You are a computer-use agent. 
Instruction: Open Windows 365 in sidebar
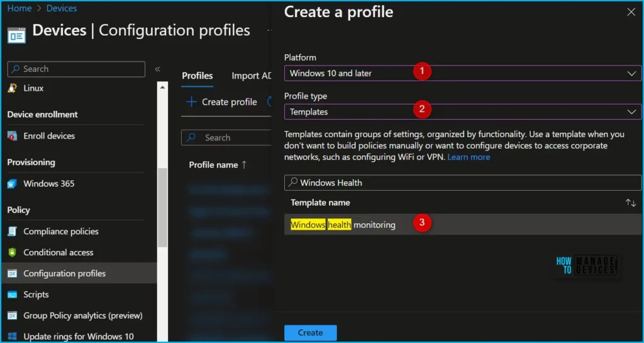pyautogui.click(x=49, y=184)
